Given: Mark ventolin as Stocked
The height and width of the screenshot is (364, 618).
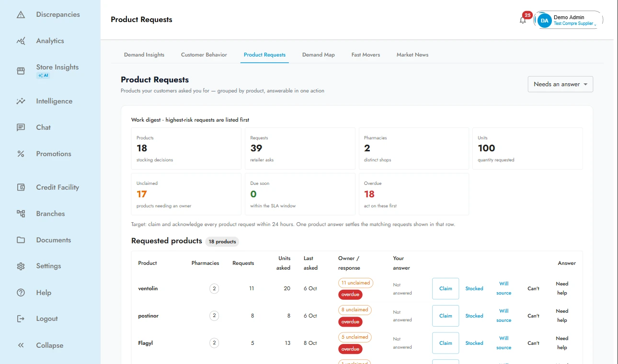Looking at the screenshot, I should point(474,289).
